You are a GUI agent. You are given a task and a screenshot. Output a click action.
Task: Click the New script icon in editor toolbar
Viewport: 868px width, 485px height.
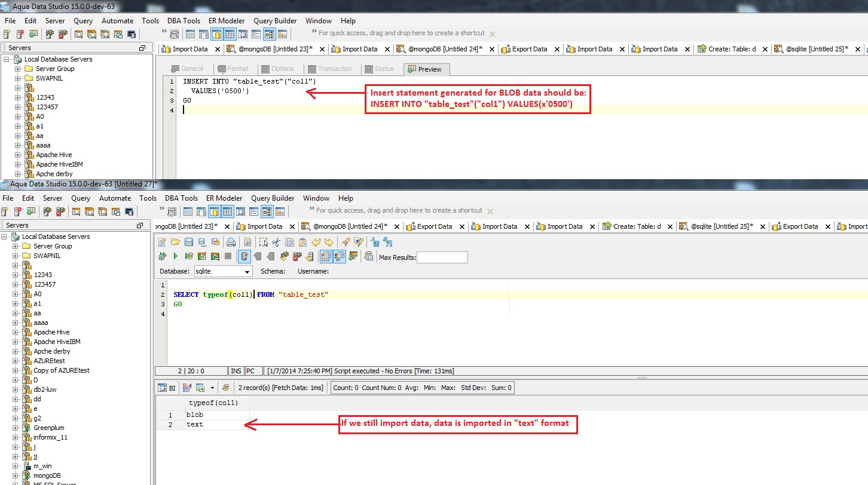click(162, 242)
